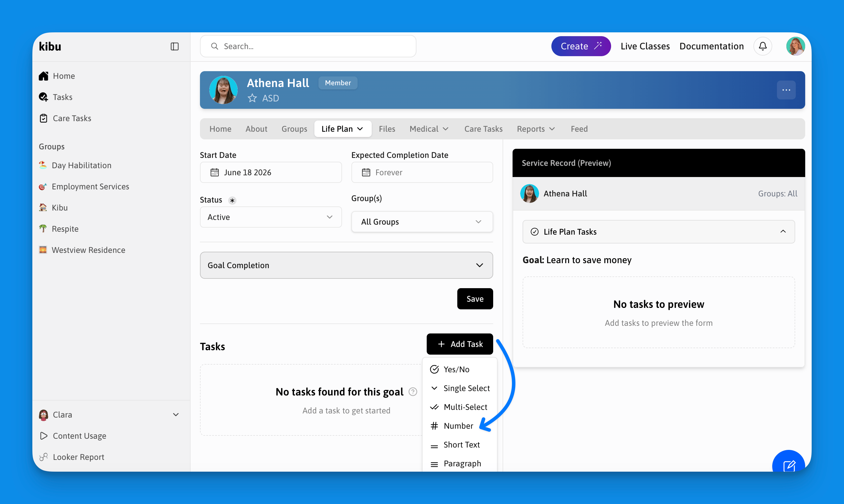Click Athena Hall avatar in Service Record
This screenshot has width=844, height=504.
click(x=529, y=193)
